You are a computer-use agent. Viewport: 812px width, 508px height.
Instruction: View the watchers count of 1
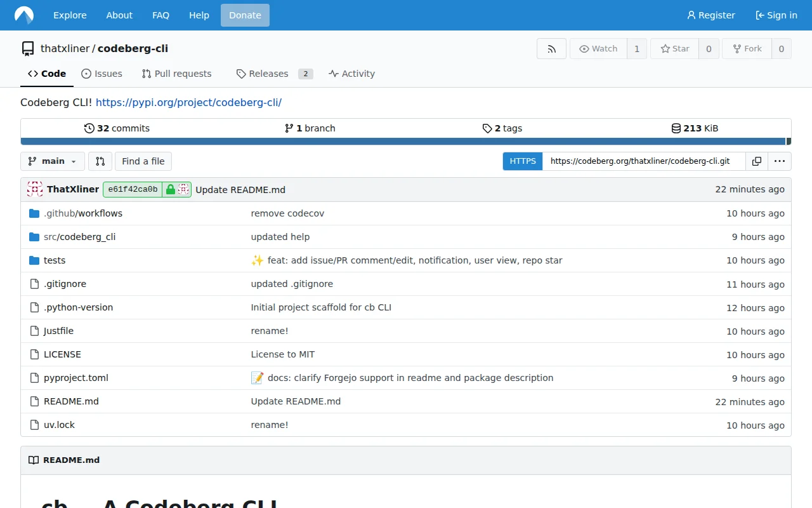click(x=637, y=49)
